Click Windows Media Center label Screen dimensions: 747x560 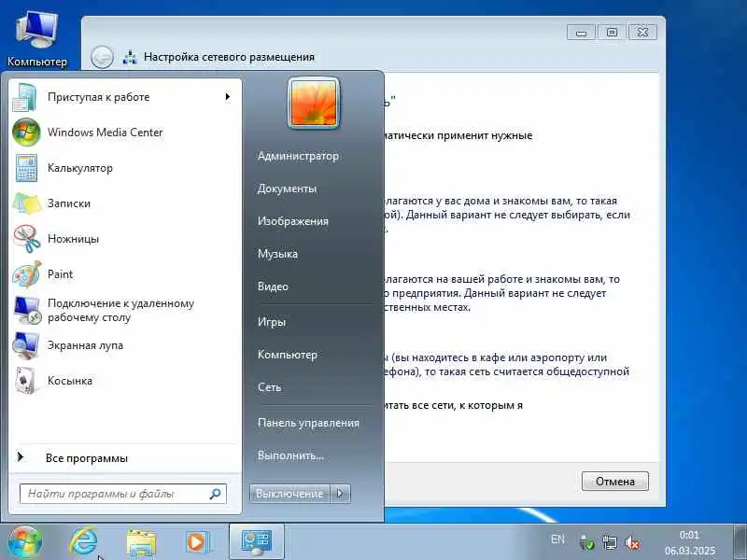click(106, 133)
